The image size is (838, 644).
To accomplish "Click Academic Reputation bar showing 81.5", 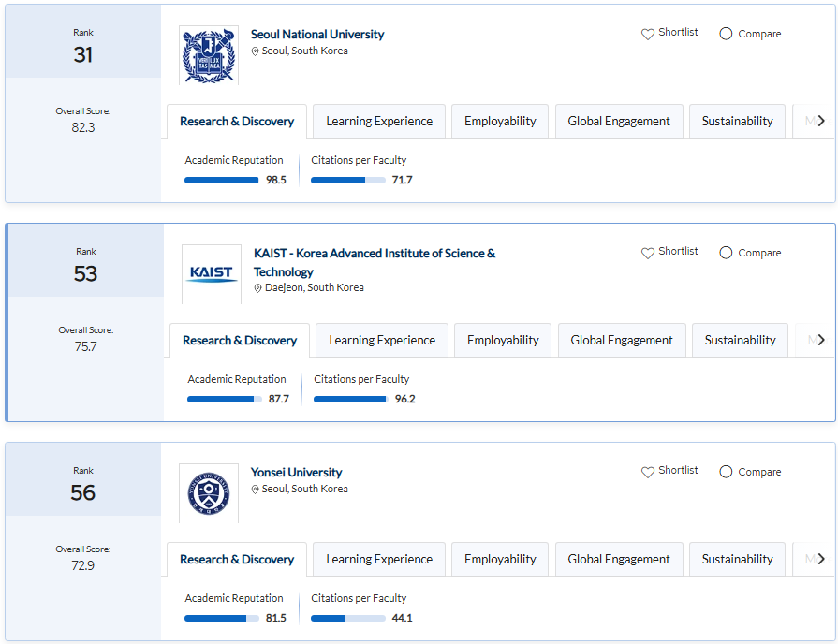I will click(x=221, y=619).
